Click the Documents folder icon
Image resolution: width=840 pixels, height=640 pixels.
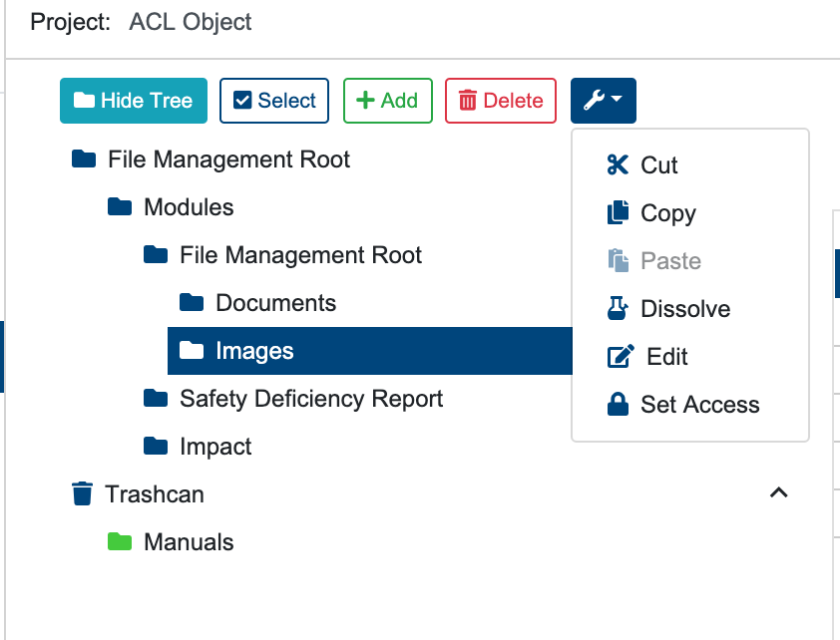pos(192,302)
